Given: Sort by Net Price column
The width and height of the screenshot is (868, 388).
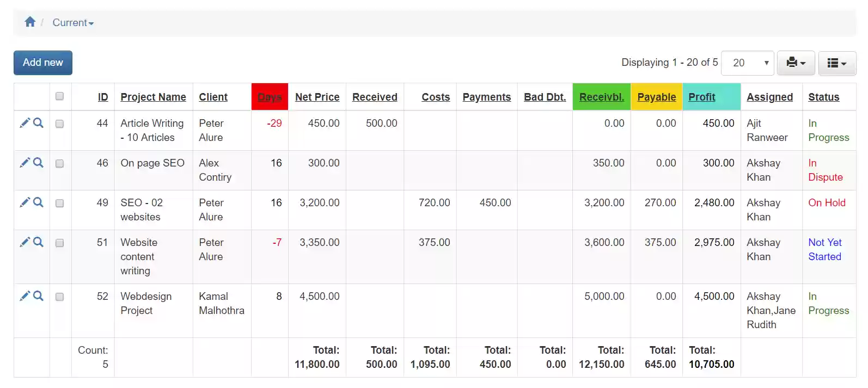Looking at the screenshot, I should (x=317, y=97).
